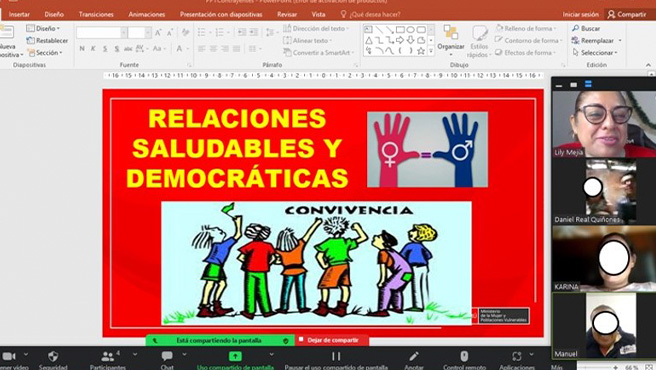656x370 pixels.
Task: Switch to the Transiciones tab
Action: coord(96,14)
